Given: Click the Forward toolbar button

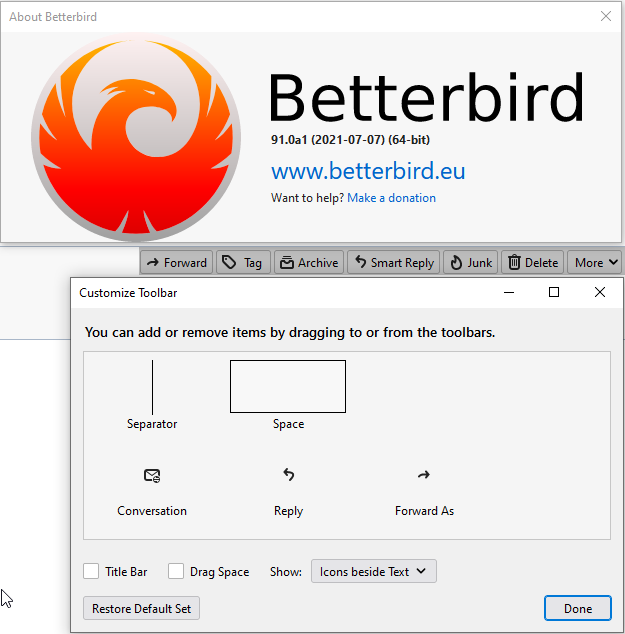Looking at the screenshot, I should pos(176,262).
